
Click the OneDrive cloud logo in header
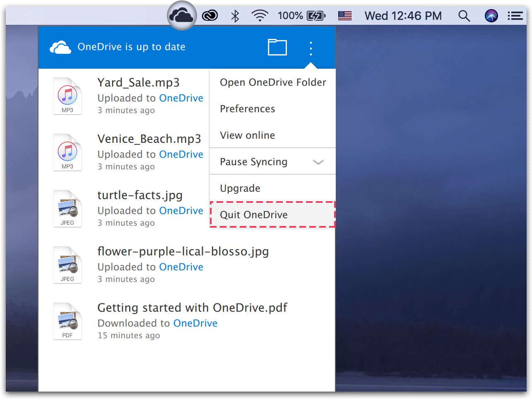point(60,48)
